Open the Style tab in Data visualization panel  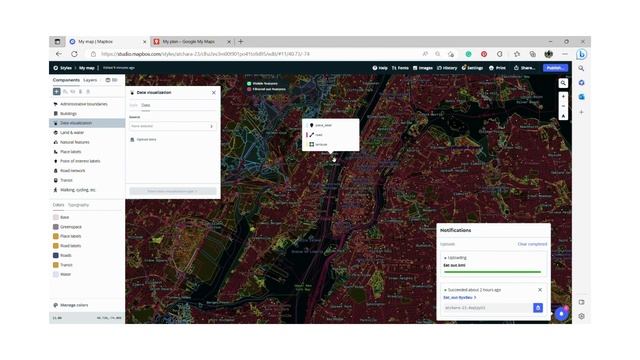pyautogui.click(x=133, y=105)
